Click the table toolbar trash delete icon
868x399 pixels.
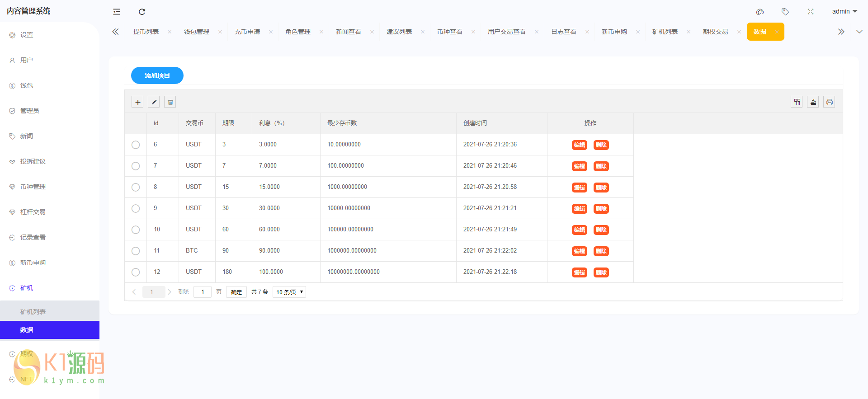(x=170, y=102)
